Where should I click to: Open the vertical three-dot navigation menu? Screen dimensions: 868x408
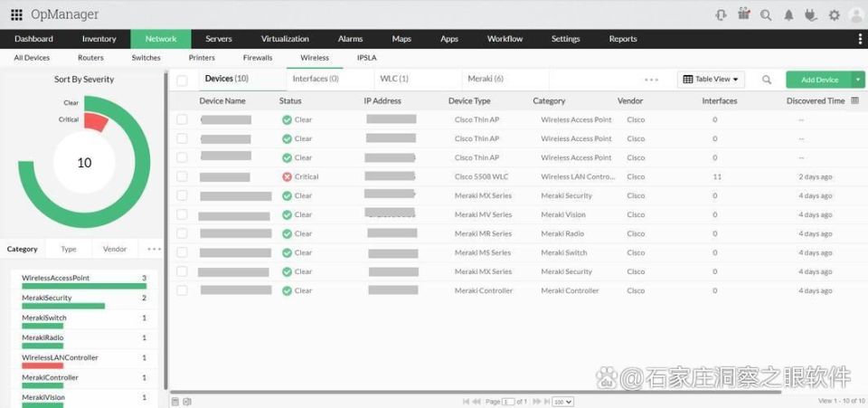coord(860,39)
